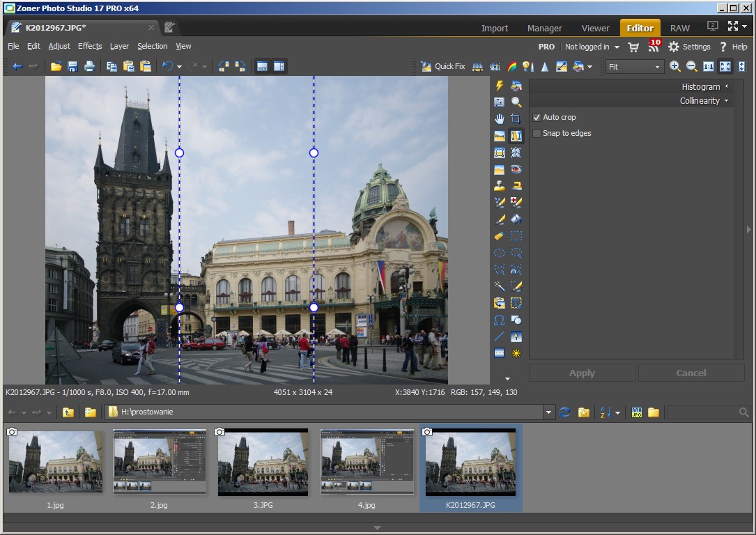Uncheck the Auto crop checkbox
The height and width of the screenshot is (535, 756).
tap(537, 117)
